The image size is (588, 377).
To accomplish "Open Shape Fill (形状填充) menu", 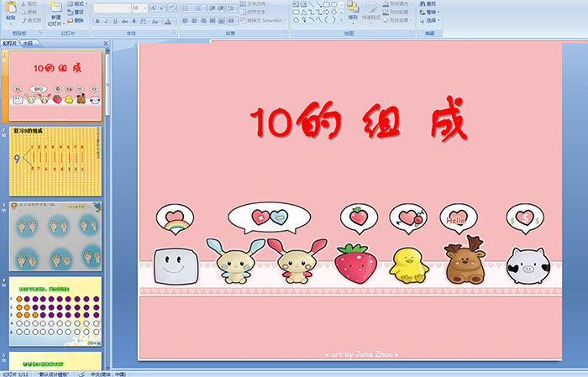I will (397, 3).
